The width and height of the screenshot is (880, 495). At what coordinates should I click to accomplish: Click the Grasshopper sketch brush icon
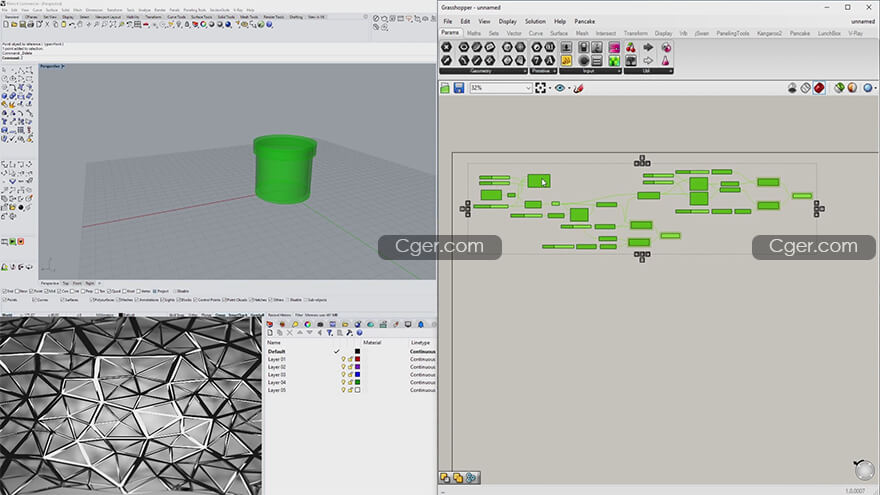[x=579, y=88]
